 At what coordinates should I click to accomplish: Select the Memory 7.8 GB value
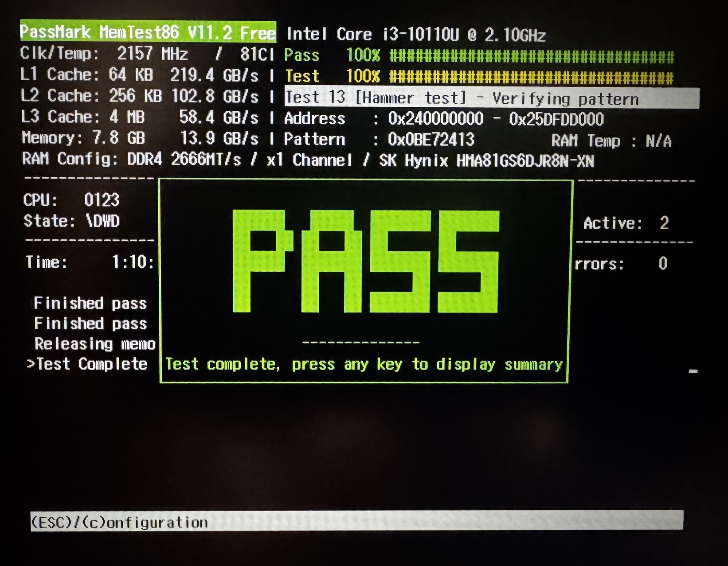(x=119, y=137)
